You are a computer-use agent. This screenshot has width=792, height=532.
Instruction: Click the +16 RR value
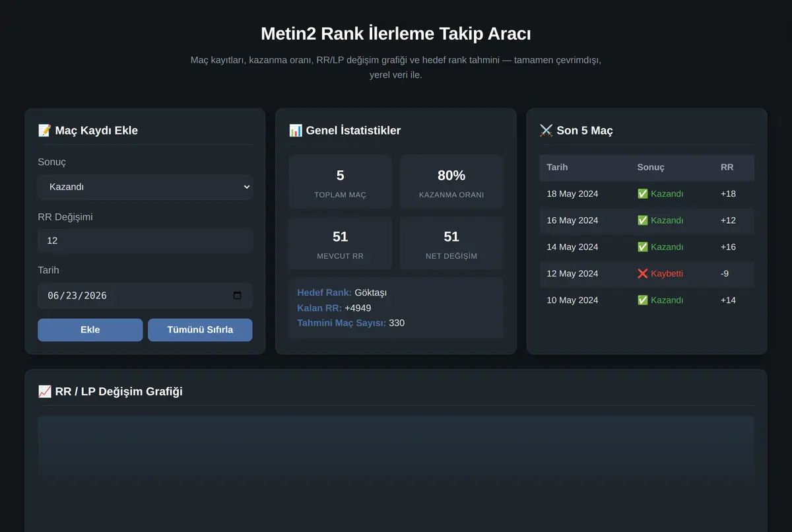[728, 247]
